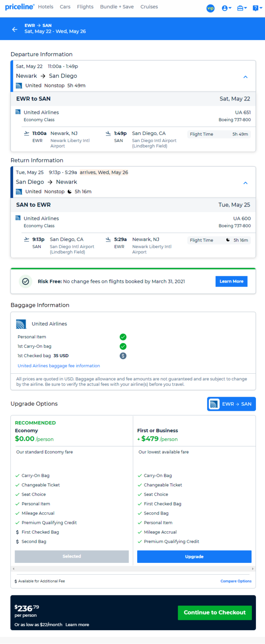Continue to Checkout
This screenshot has width=265, height=644.
click(x=215, y=613)
